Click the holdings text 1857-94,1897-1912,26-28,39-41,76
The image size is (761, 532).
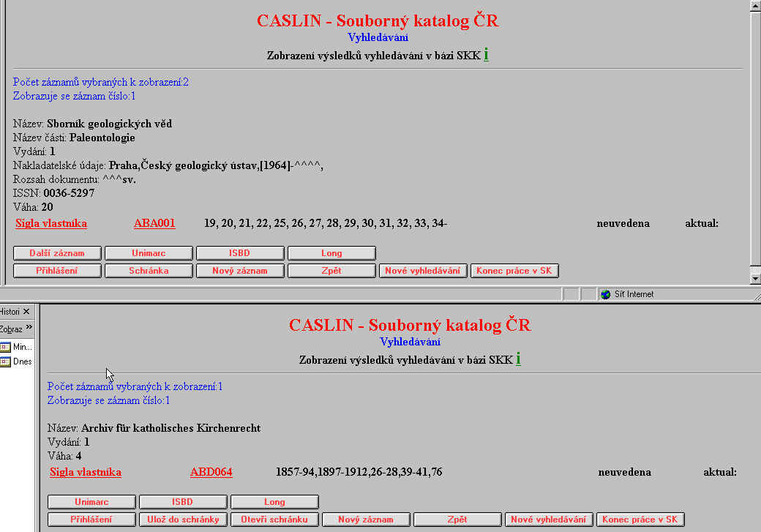tap(359, 472)
